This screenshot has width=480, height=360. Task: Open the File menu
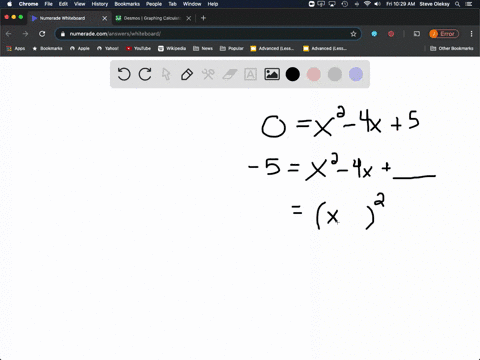click(49, 4)
